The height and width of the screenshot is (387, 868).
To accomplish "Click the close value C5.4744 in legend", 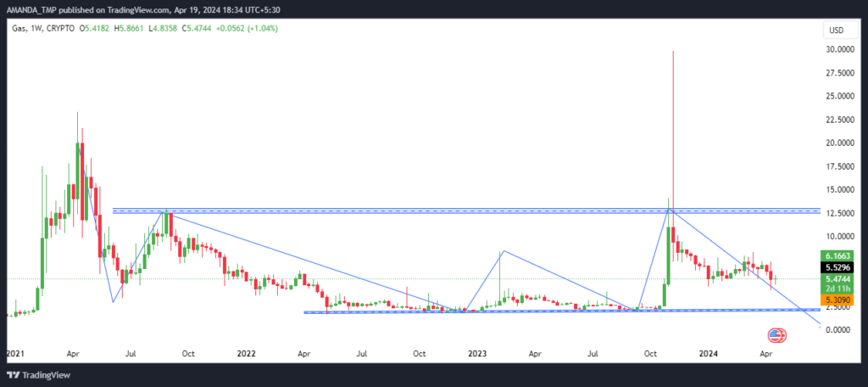I will tap(196, 28).
